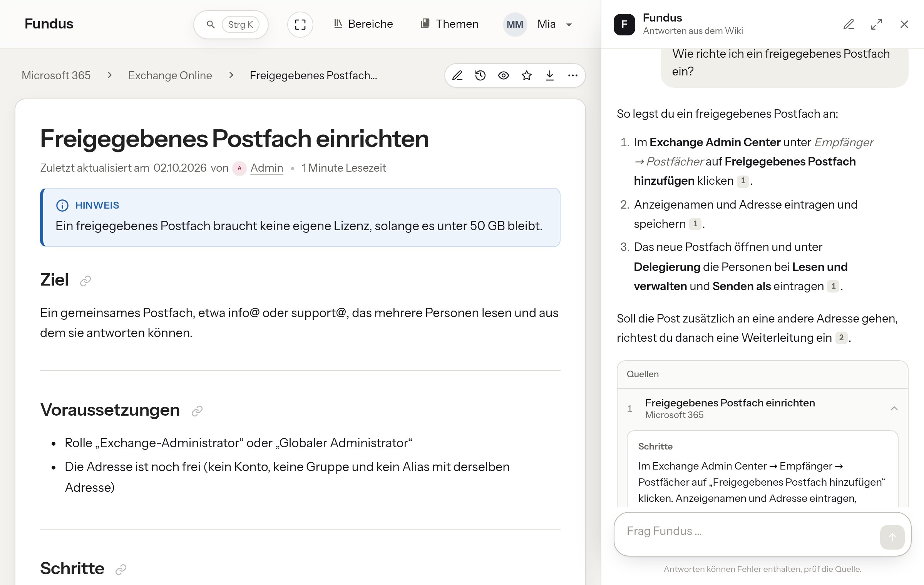
Task: Click citation 1 after 'speichern'
Action: tap(695, 224)
